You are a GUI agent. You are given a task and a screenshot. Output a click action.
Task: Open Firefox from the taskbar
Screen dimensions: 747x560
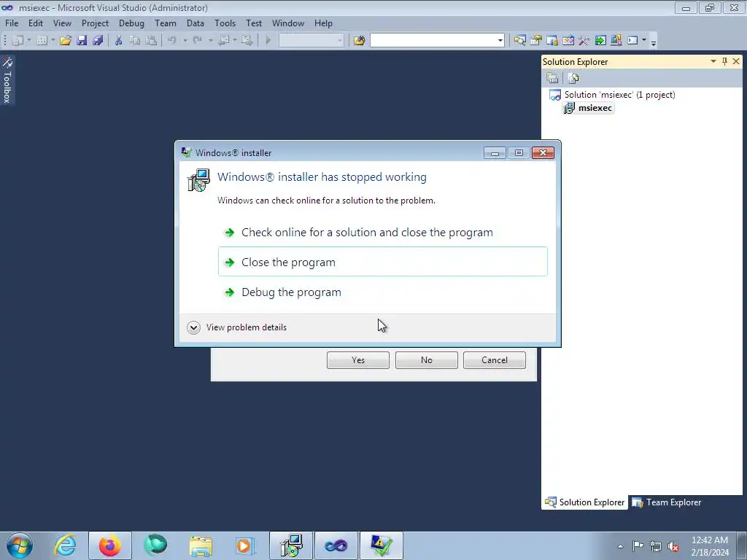point(109,545)
